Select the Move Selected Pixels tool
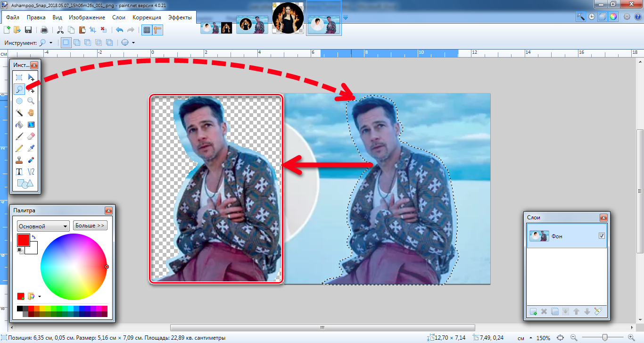 point(31,77)
